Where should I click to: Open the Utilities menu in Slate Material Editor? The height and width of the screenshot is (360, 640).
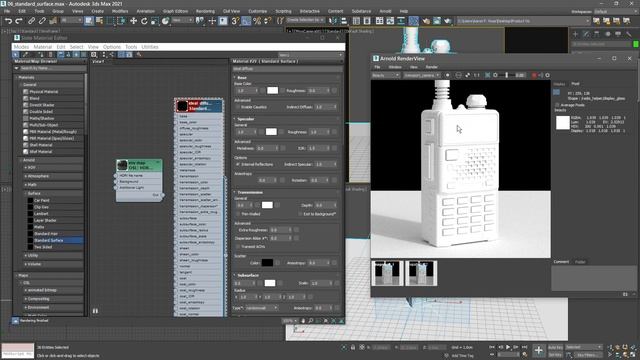click(x=150, y=47)
